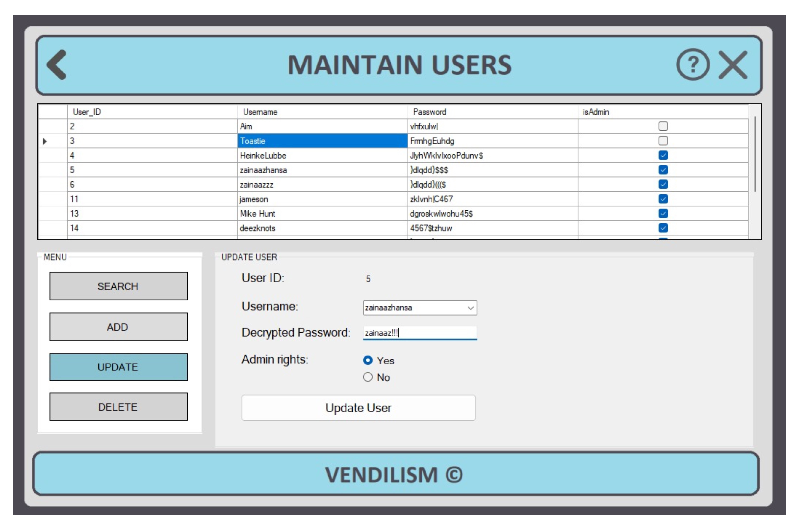The width and height of the screenshot is (799, 532).
Task: Select the No admin rights option
Action: coord(367,377)
